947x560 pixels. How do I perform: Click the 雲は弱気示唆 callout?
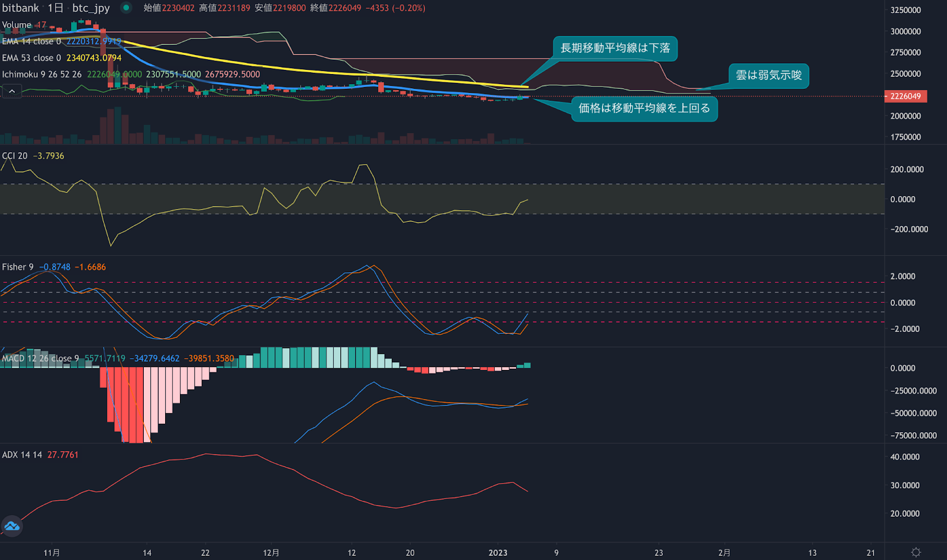[x=769, y=76]
